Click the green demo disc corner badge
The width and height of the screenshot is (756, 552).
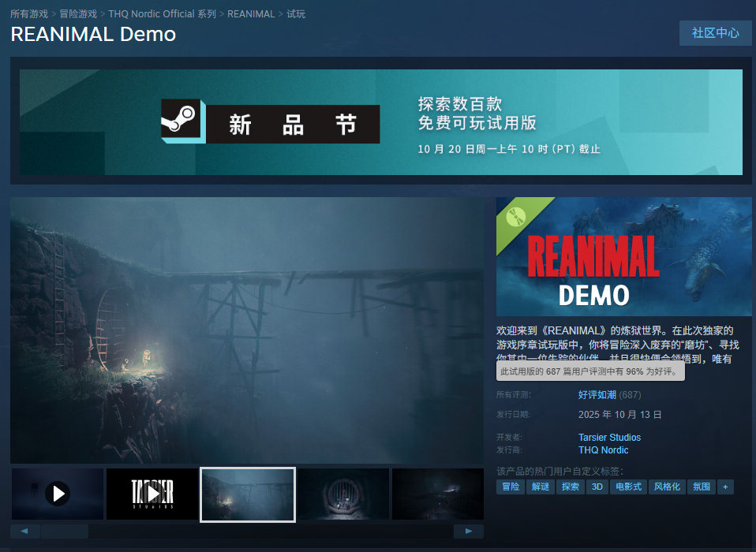click(x=517, y=217)
